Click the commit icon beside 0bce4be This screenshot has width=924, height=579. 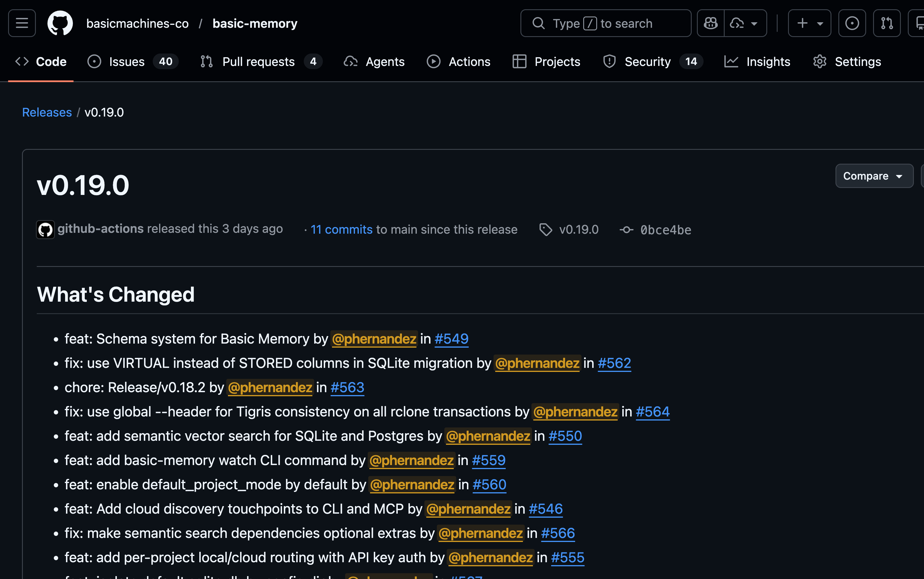pos(627,229)
